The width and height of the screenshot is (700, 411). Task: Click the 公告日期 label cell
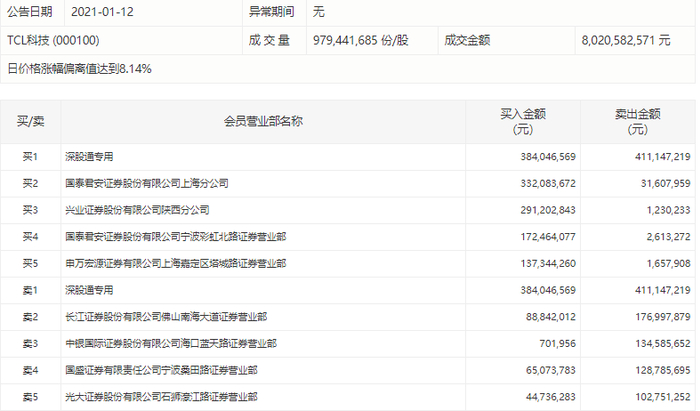click(x=30, y=12)
